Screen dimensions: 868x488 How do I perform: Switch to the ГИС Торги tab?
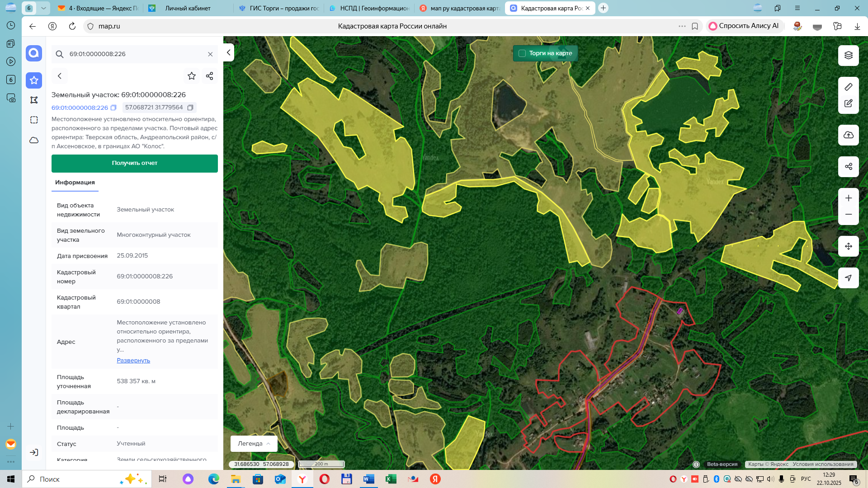click(279, 8)
